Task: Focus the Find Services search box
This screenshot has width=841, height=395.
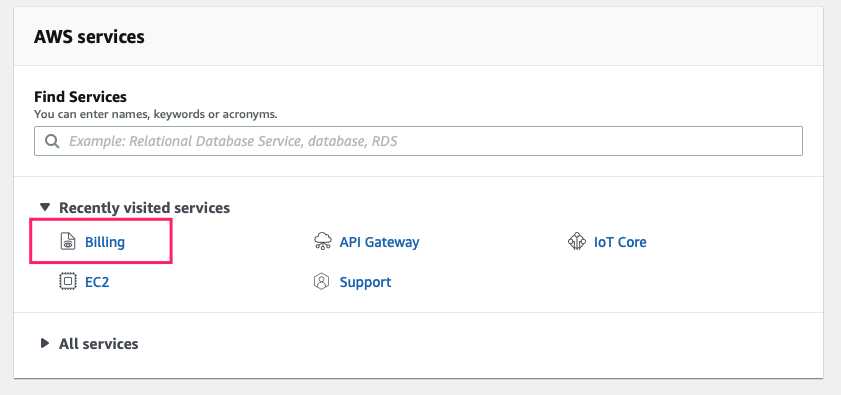Action: (x=418, y=141)
